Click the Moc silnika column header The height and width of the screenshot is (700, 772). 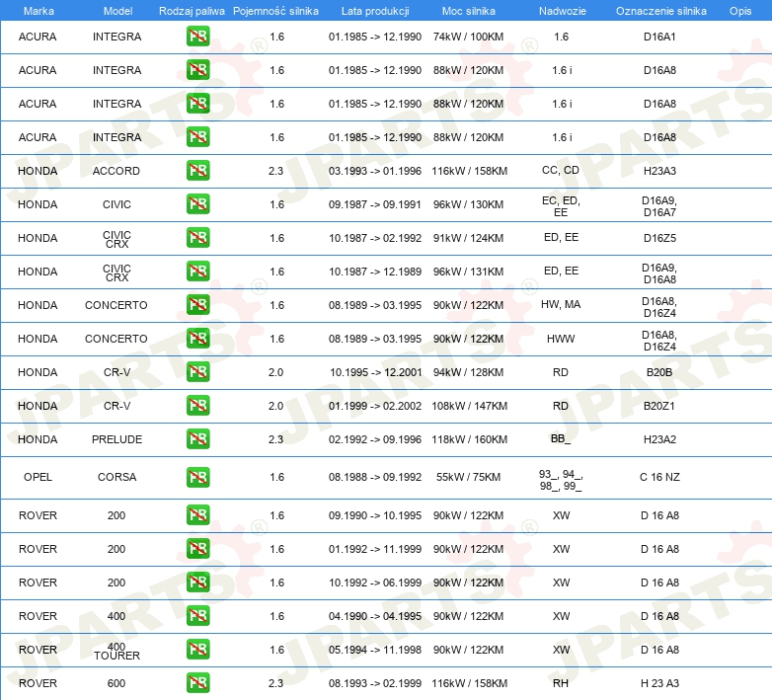point(468,11)
